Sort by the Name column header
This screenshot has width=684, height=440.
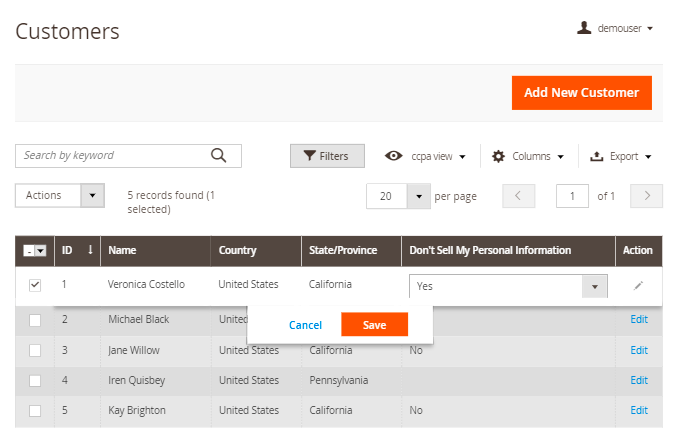coord(122,250)
